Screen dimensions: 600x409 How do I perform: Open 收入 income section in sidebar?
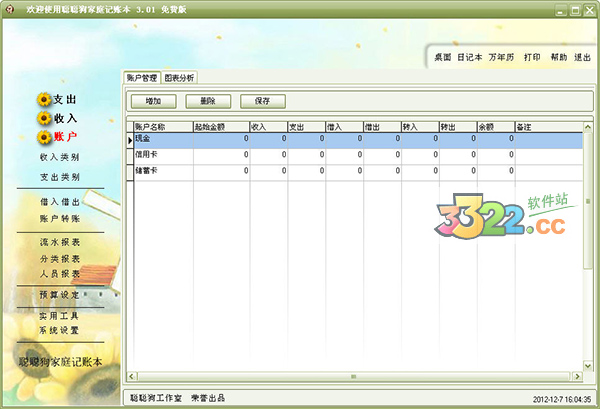(x=65, y=118)
